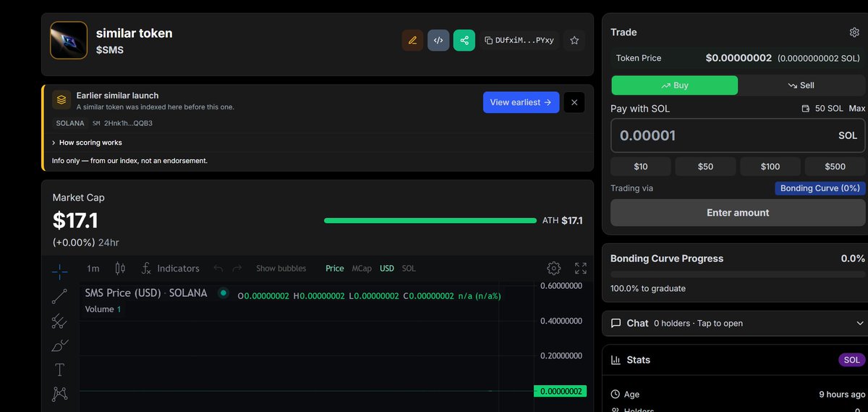Click the Stats bar chart icon

(616, 360)
